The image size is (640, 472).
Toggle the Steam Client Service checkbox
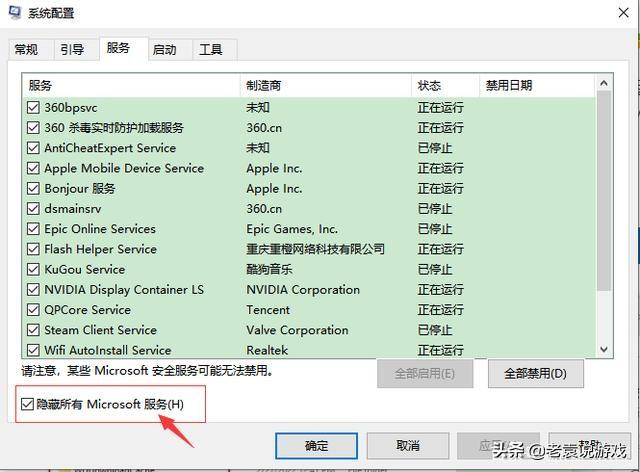33,330
